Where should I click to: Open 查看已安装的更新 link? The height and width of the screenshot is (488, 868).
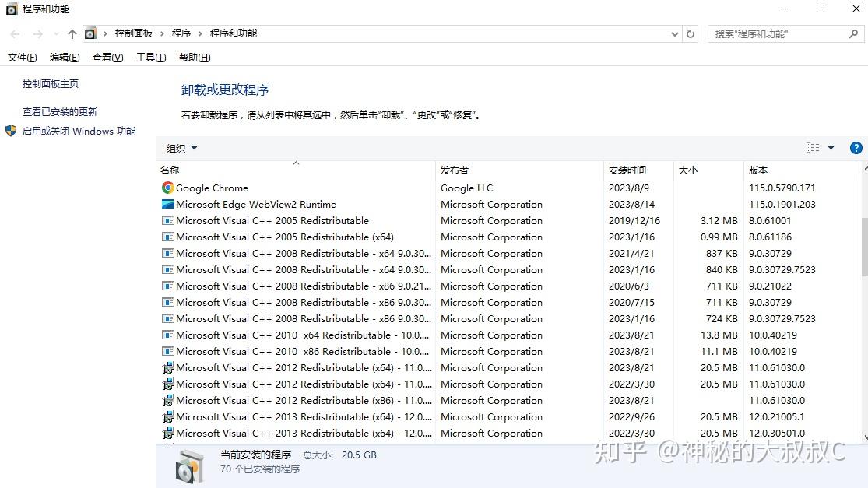pos(60,112)
